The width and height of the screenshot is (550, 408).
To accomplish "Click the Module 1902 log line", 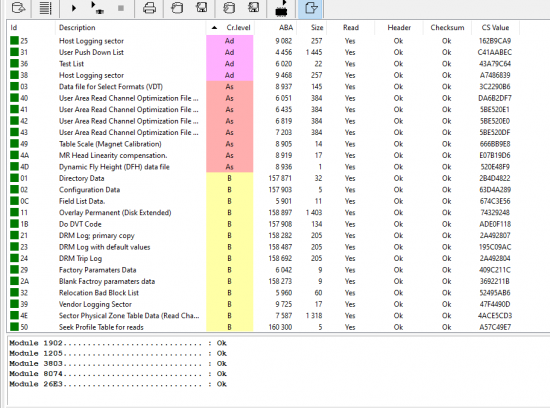I will tap(118, 343).
